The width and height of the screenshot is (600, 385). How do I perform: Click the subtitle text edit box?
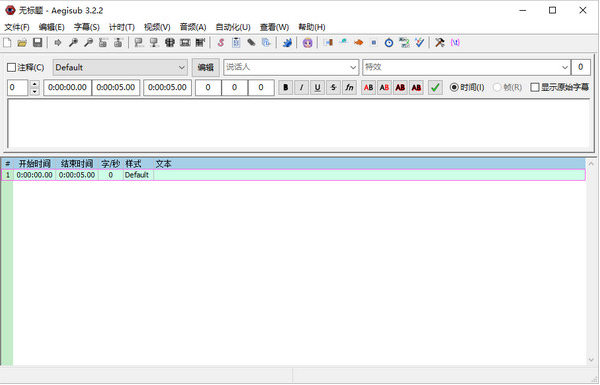click(x=299, y=124)
